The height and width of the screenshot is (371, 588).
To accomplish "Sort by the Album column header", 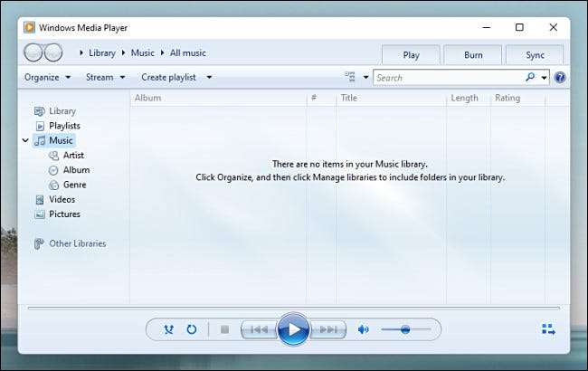I will pyautogui.click(x=219, y=98).
